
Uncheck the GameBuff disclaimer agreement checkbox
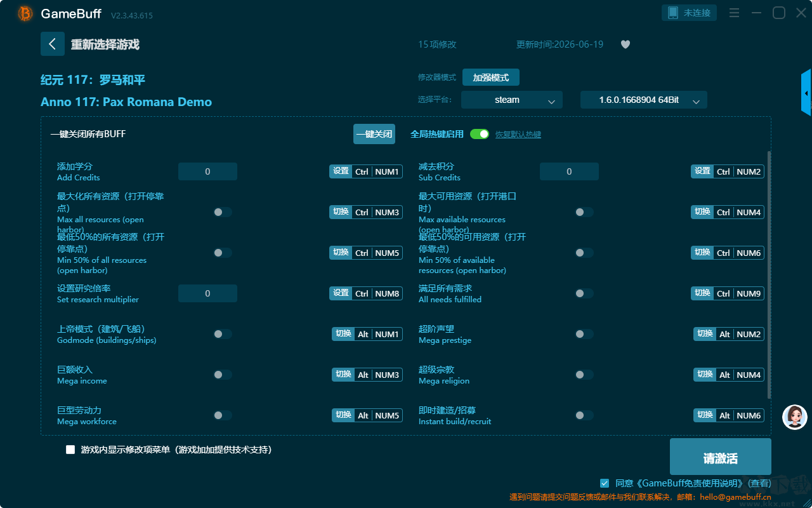pos(605,483)
